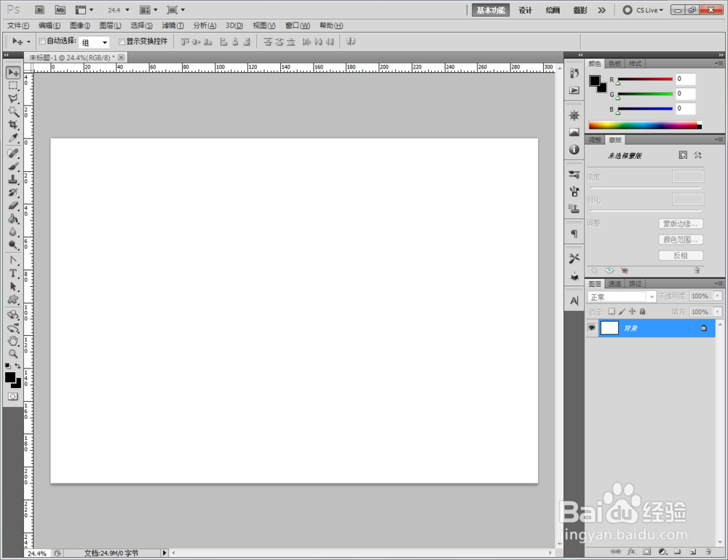Open the 图像(I) menu

[80, 25]
